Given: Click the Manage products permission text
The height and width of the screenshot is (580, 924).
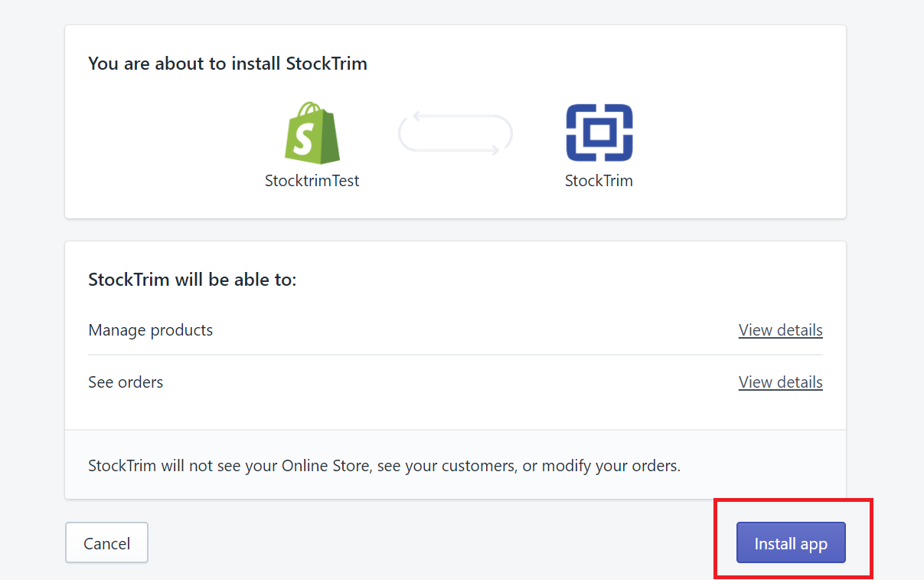Looking at the screenshot, I should [151, 330].
